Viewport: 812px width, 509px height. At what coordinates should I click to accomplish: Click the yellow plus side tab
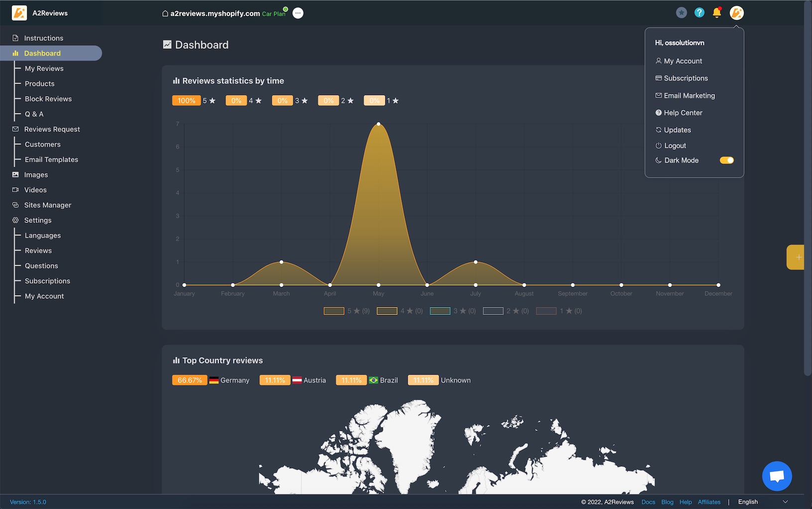(797, 257)
